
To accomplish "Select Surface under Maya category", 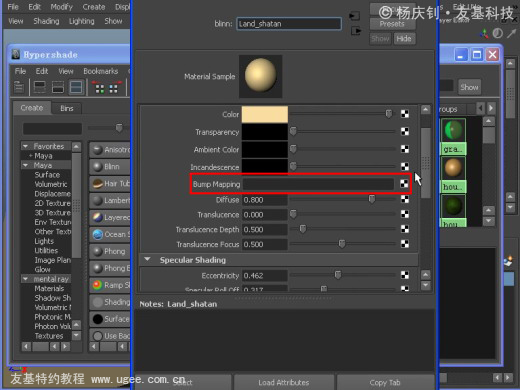I will pyautogui.click(x=47, y=175).
